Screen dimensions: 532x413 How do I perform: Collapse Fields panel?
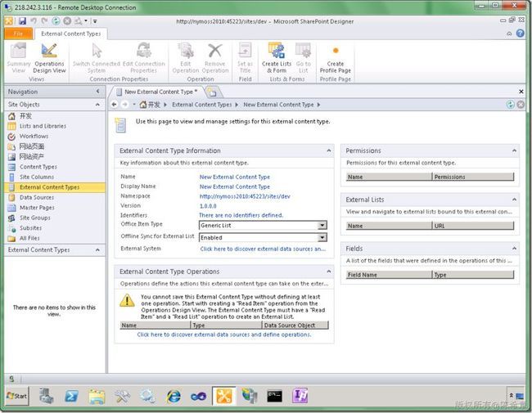pyautogui.click(x=514, y=248)
